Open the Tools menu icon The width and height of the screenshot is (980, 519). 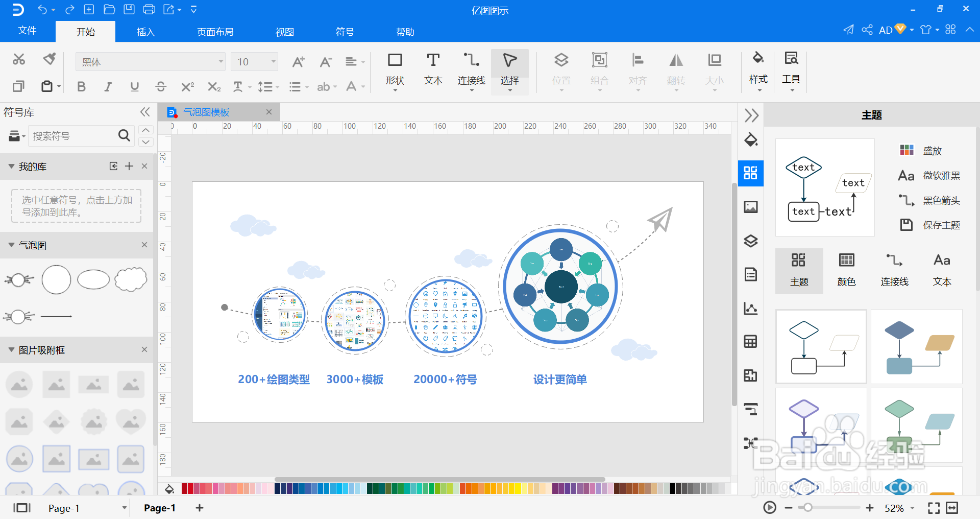tap(791, 70)
